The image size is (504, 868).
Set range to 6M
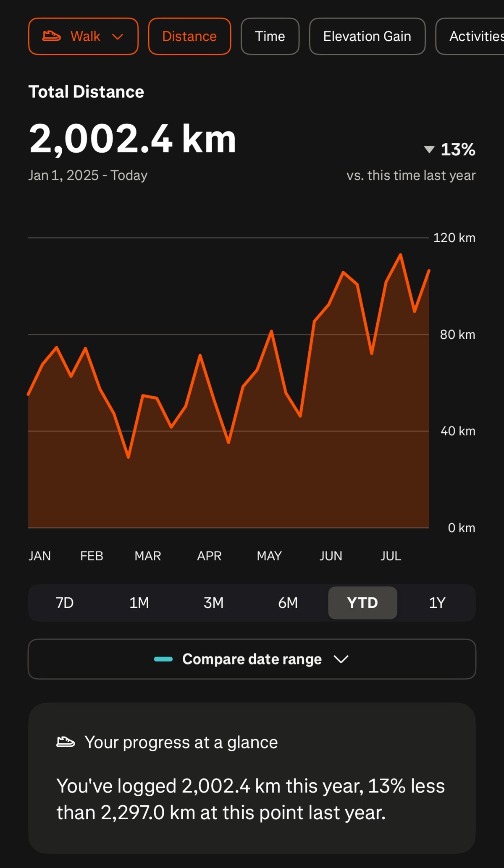tap(288, 603)
